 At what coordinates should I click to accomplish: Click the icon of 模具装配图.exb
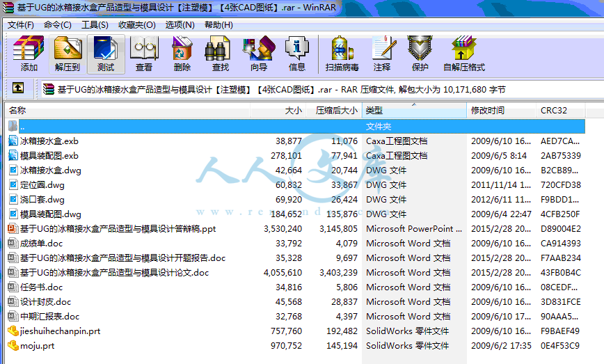point(13,156)
